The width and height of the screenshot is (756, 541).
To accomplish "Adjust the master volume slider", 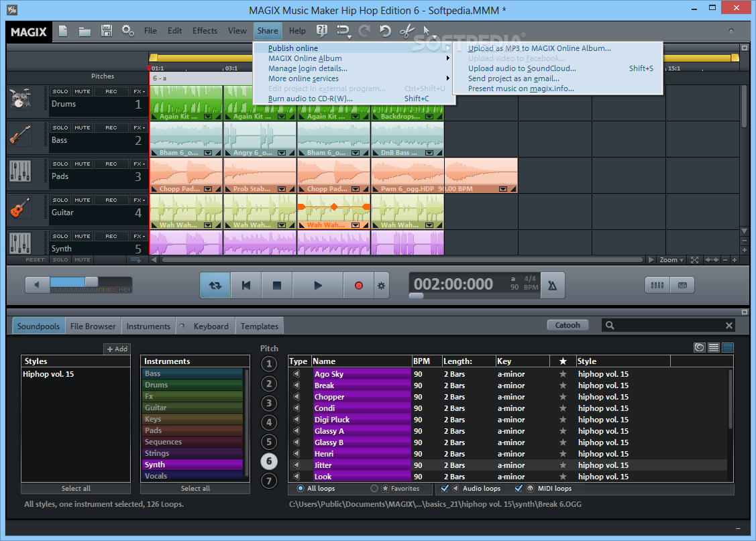I will pyautogui.click(x=91, y=282).
